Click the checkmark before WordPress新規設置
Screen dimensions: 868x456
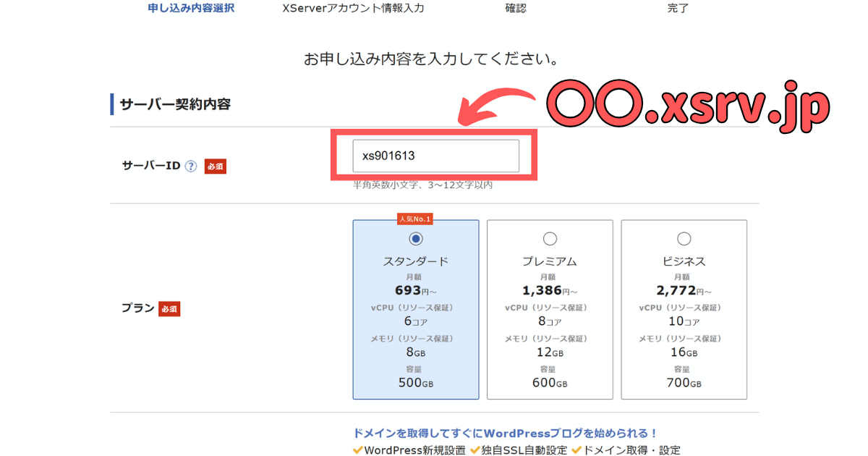(x=357, y=450)
